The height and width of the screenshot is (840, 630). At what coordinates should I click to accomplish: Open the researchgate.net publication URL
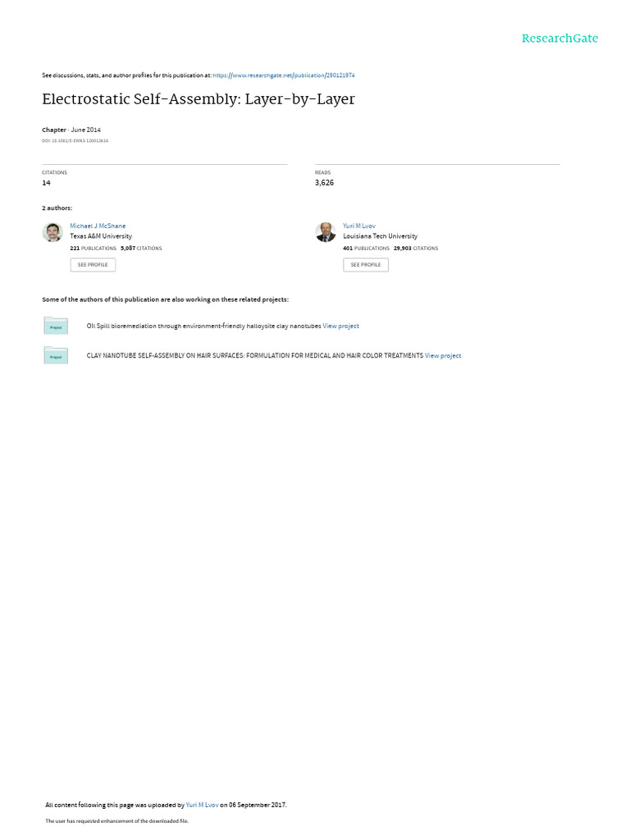tap(283, 75)
